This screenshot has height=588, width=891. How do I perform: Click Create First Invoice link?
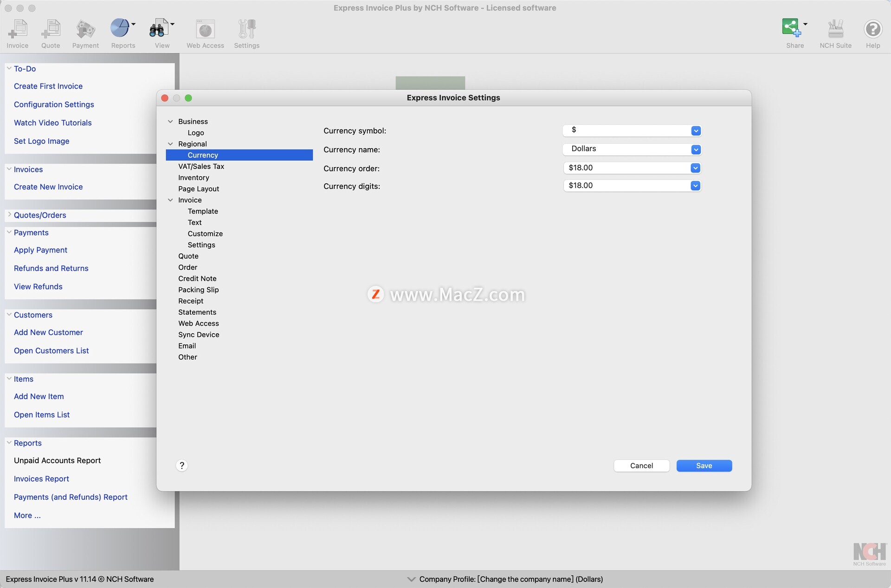[x=48, y=86]
